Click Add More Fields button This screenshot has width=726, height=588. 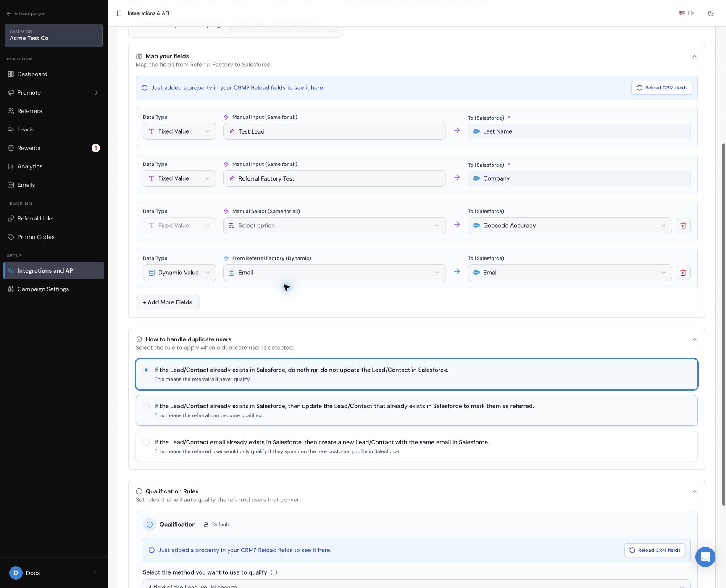(x=167, y=302)
